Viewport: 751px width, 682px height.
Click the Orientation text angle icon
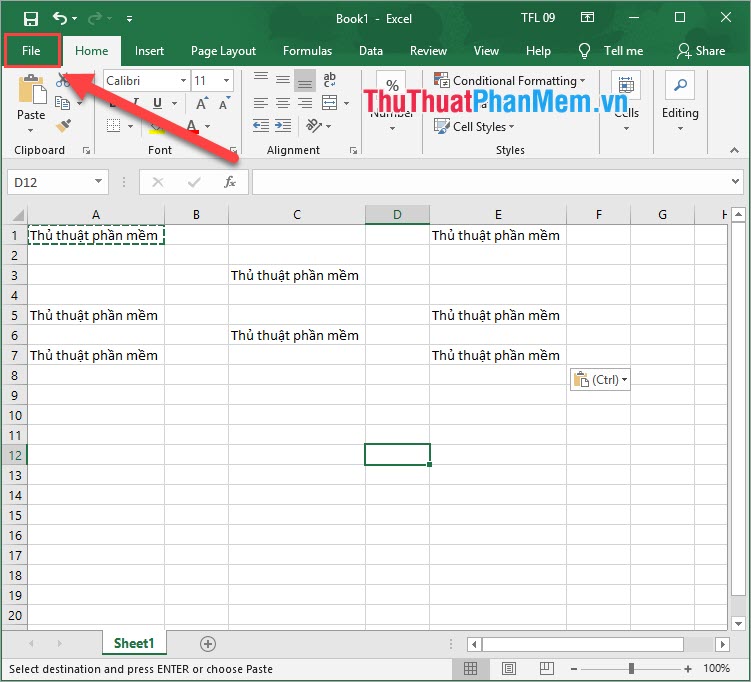point(314,125)
